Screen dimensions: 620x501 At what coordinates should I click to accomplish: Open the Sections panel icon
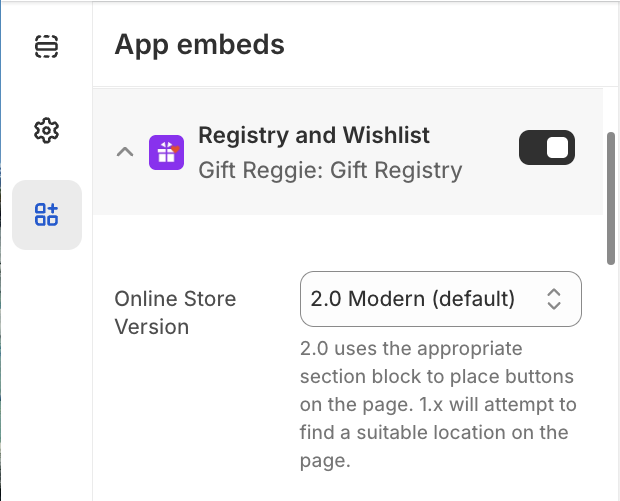pyautogui.click(x=46, y=46)
